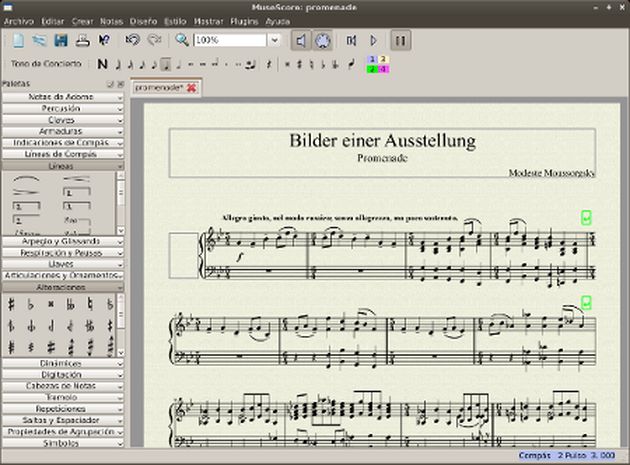
Task: Open the zoom level dropdown
Action: [275, 40]
